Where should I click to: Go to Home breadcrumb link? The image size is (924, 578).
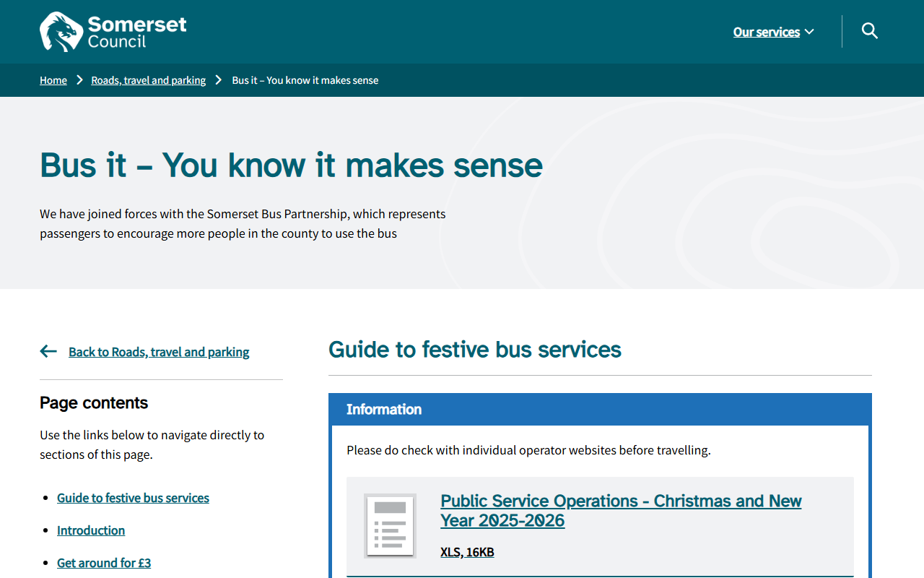tap(53, 80)
